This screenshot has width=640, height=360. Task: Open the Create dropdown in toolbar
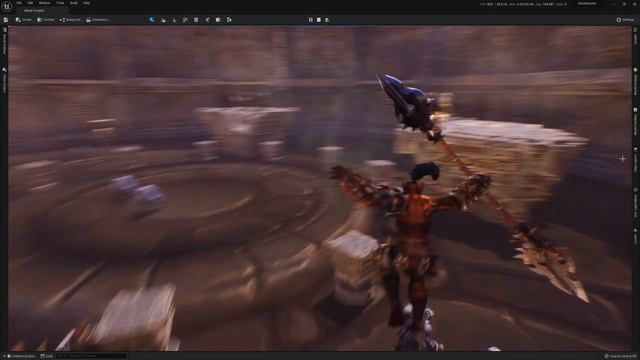(x=24, y=20)
